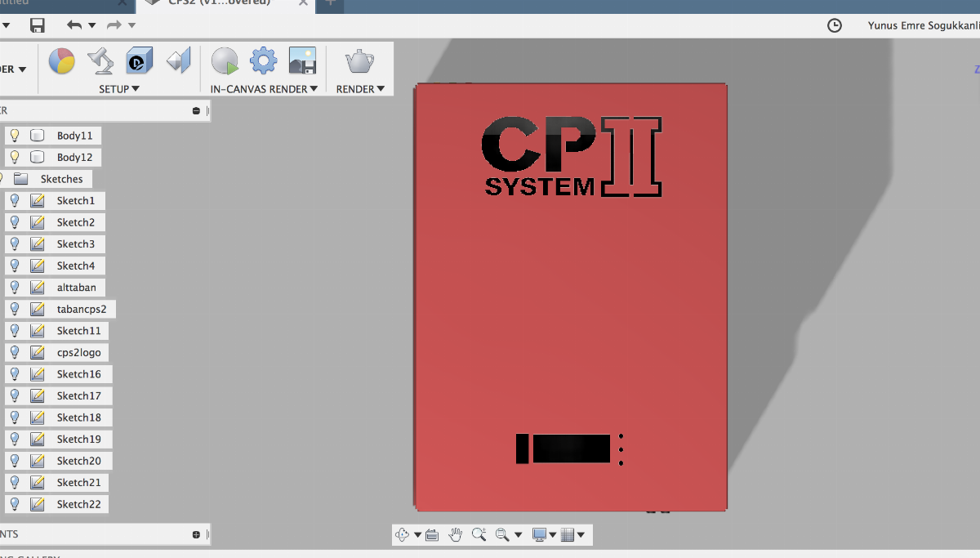Click the Sketches folder icon

click(21, 179)
